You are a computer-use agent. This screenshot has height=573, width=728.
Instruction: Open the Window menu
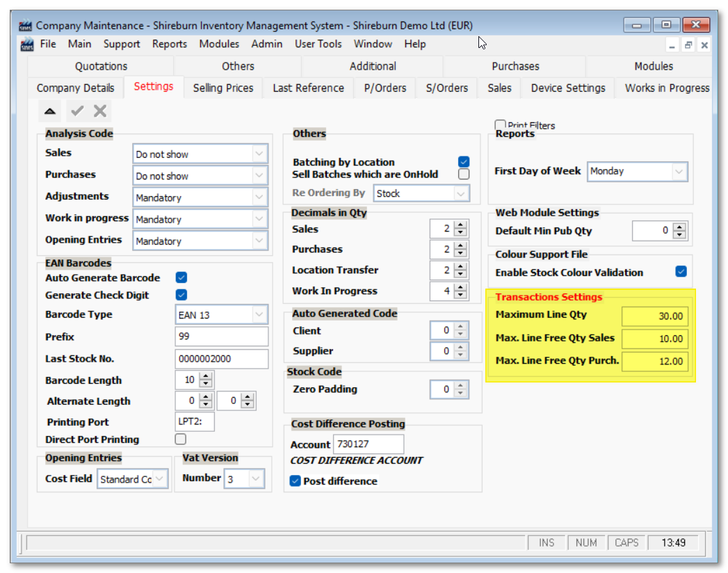click(x=373, y=44)
